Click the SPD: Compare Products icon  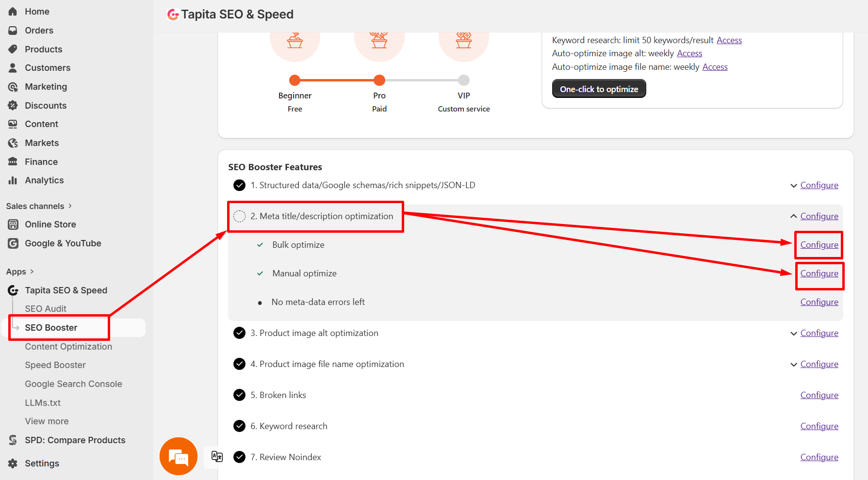[13, 440]
